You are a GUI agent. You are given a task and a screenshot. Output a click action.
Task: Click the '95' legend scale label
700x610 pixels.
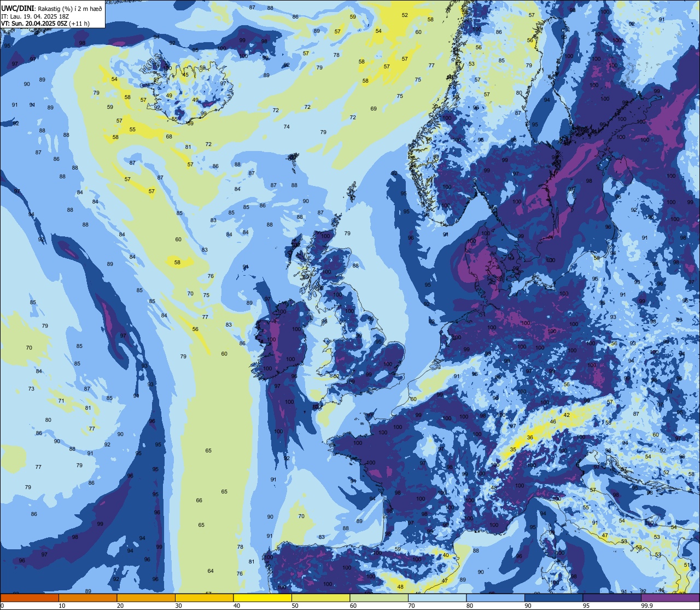tap(586, 606)
